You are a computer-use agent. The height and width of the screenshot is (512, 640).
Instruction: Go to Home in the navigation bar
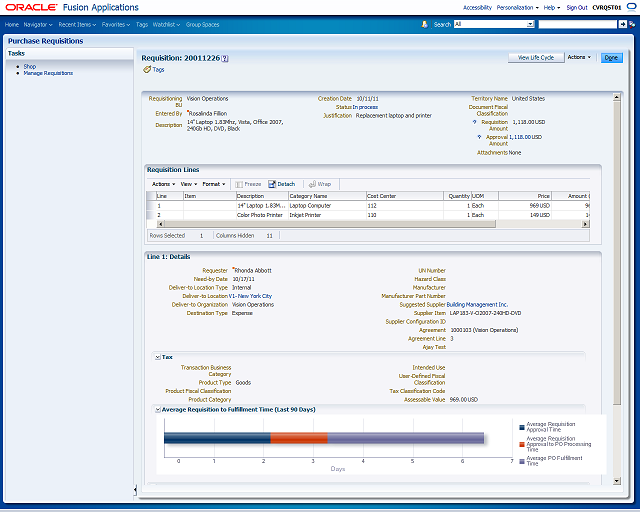pos(12,25)
